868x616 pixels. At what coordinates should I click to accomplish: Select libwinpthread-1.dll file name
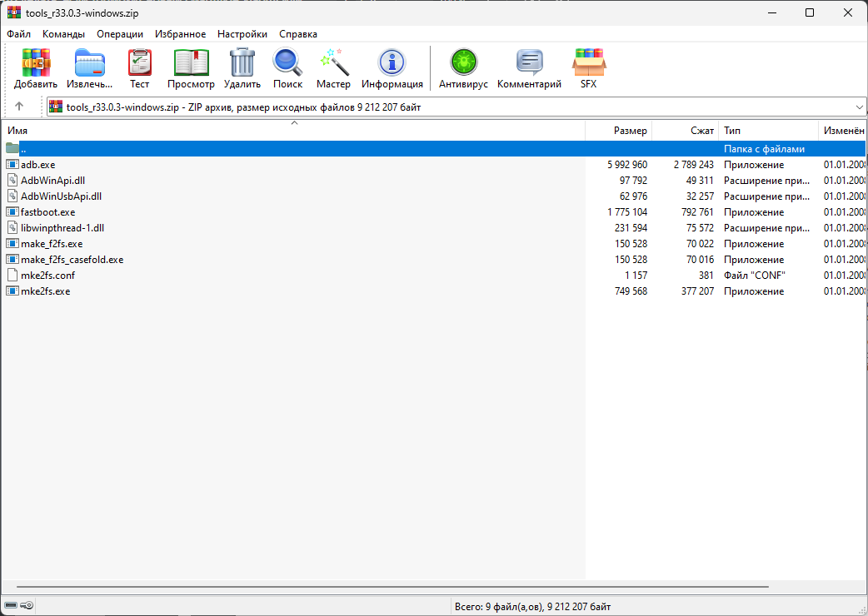point(62,228)
